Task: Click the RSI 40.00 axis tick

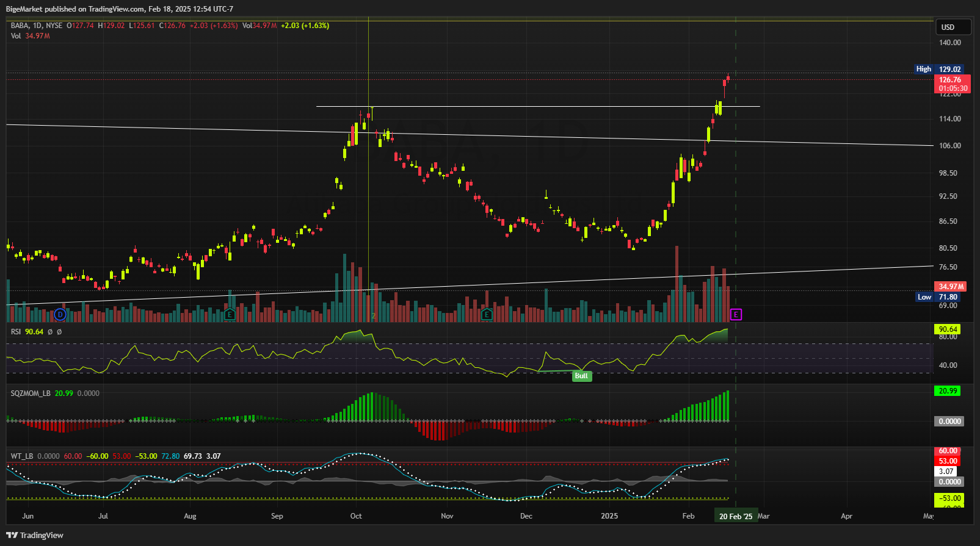Action: [948, 365]
